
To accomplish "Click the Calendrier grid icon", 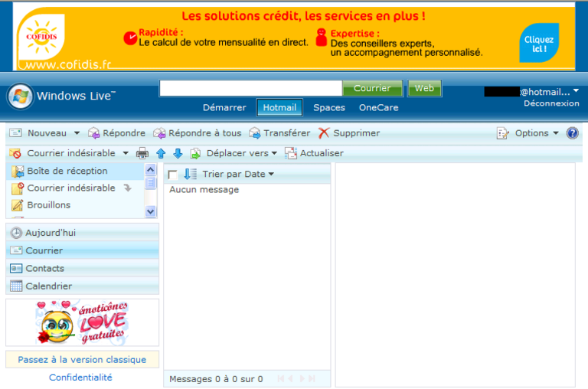I will 16,286.
